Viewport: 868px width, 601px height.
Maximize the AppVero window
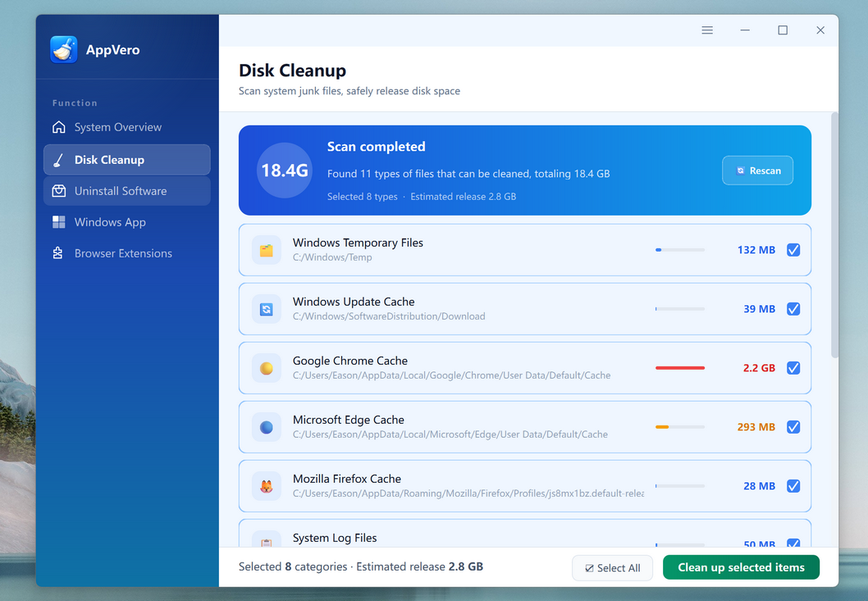782,30
